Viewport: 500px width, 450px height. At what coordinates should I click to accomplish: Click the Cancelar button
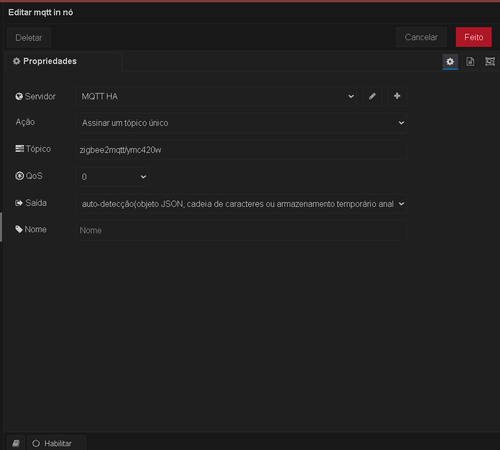click(x=421, y=37)
